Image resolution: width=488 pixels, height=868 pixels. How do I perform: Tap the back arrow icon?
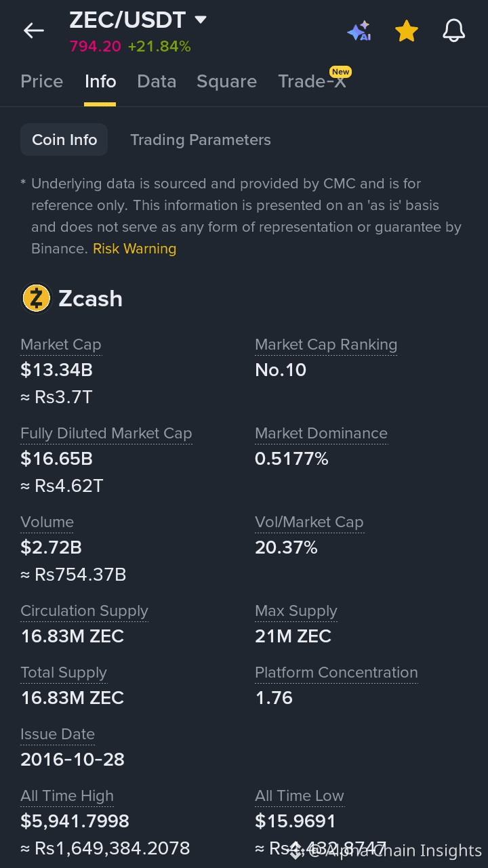[33, 30]
